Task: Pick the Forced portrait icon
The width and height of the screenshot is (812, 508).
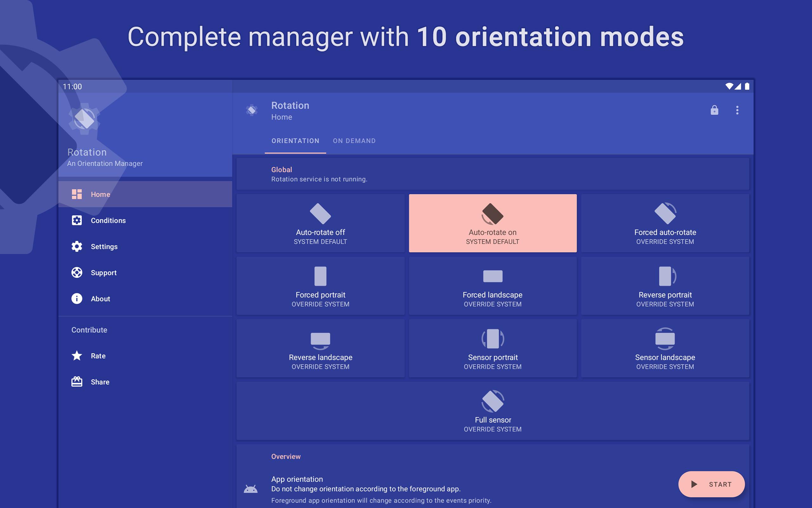Action: tap(320, 276)
